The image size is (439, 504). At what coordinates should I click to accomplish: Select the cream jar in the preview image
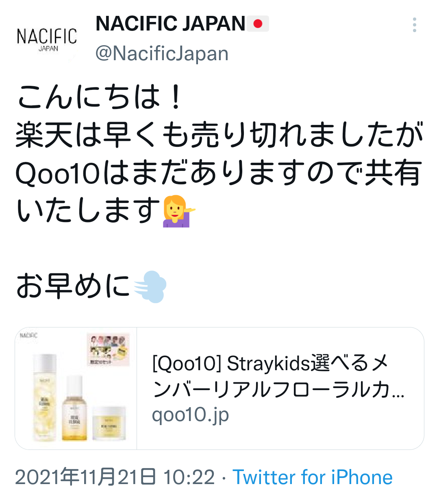point(109,423)
